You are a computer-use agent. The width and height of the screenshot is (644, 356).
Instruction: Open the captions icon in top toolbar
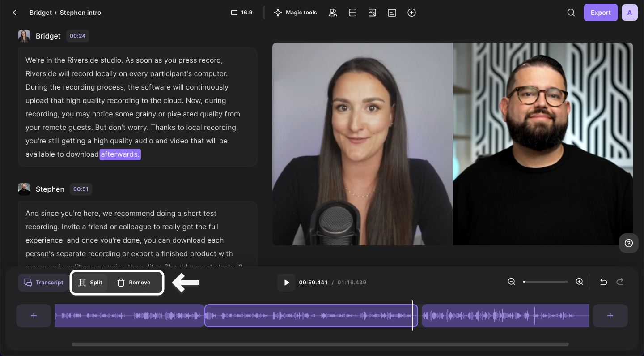point(392,13)
